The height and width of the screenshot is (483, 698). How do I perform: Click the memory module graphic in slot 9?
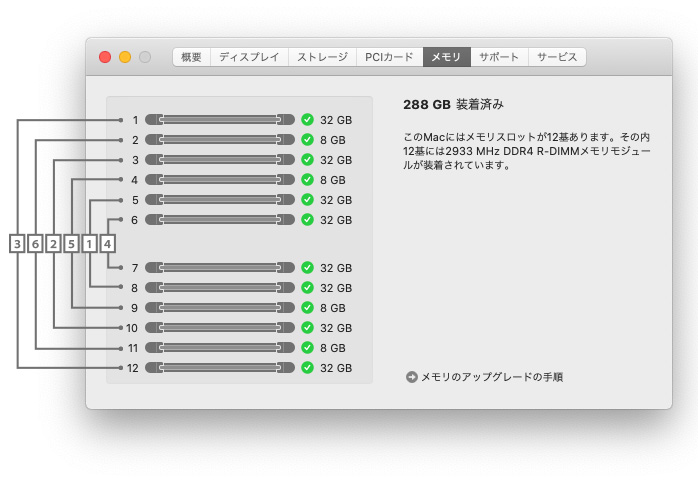[220, 308]
